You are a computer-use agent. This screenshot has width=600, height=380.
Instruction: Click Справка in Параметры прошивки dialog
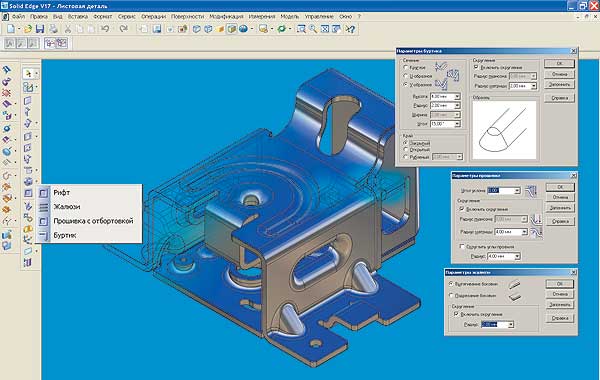click(560, 221)
